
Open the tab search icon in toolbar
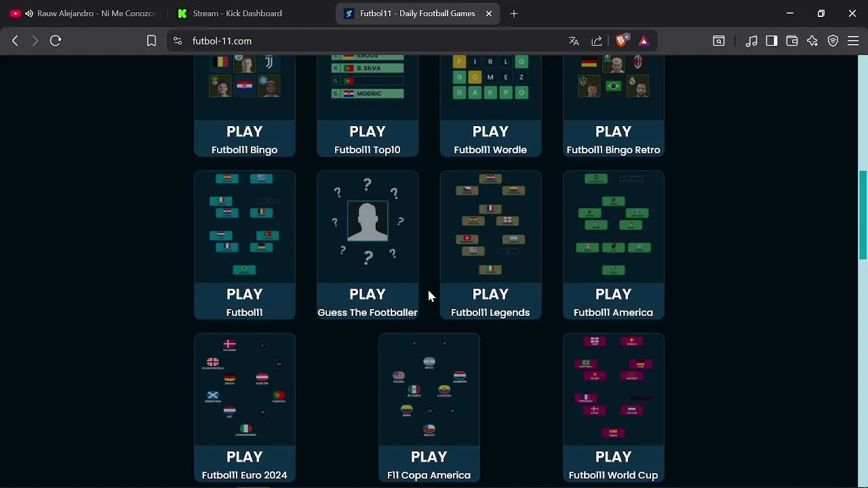[x=719, y=41]
